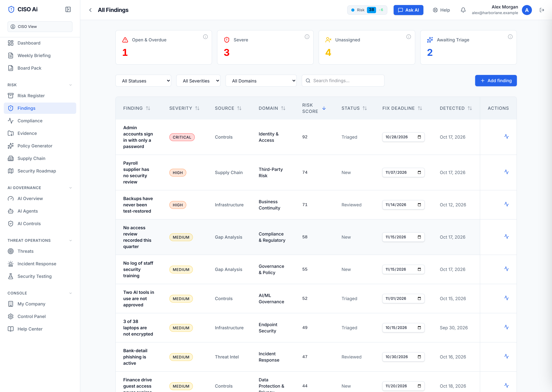Show info for Awaiting Triage card
Image resolution: width=552 pixels, height=392 pixels.
click(x=510, y=37)
